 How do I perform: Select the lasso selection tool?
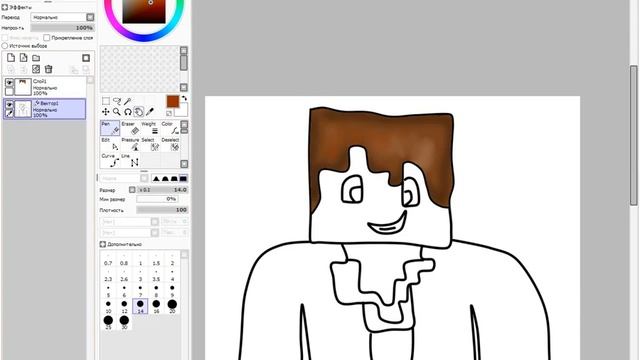117,101
